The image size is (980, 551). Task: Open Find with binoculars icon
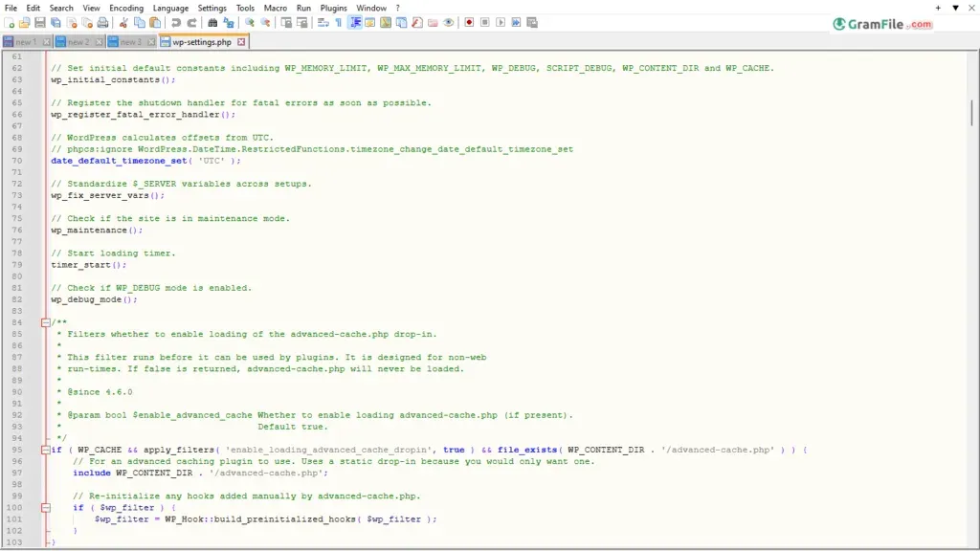click(x=212, y=23)
